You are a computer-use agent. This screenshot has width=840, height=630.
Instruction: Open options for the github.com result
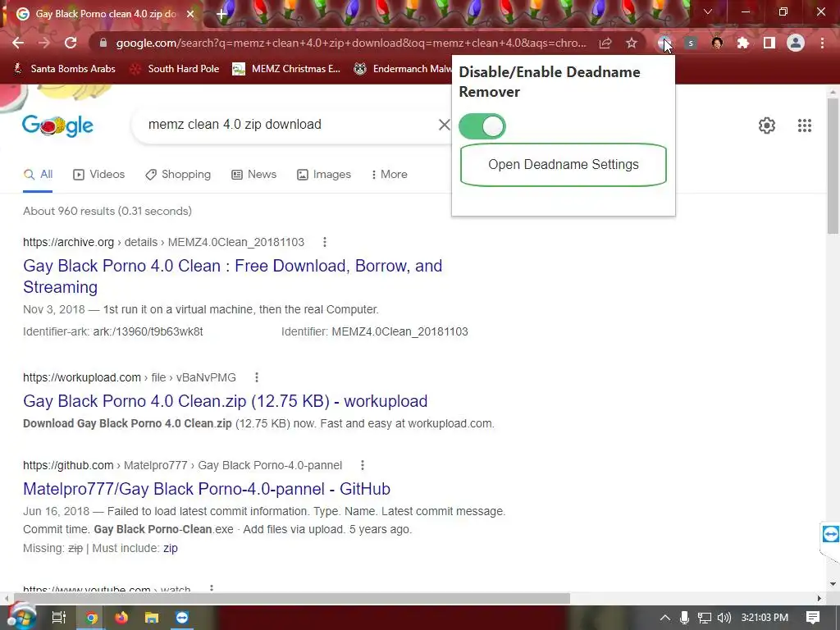tap(363, 466)
